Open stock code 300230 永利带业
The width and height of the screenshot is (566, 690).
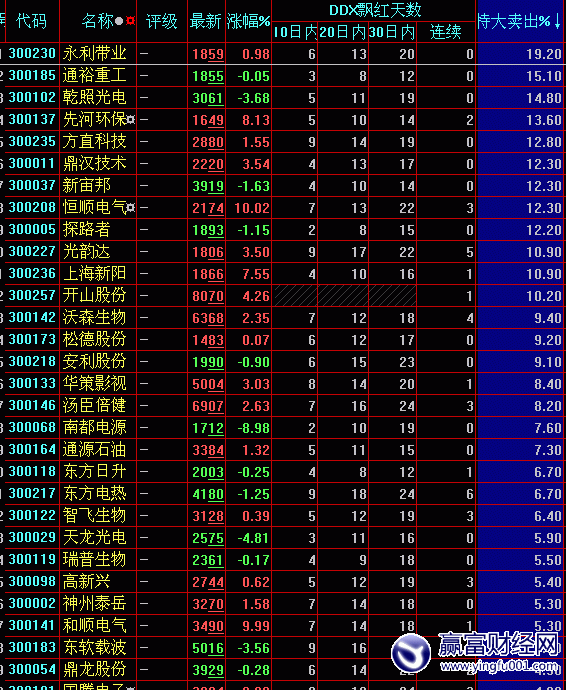click(x=32, y=54)
